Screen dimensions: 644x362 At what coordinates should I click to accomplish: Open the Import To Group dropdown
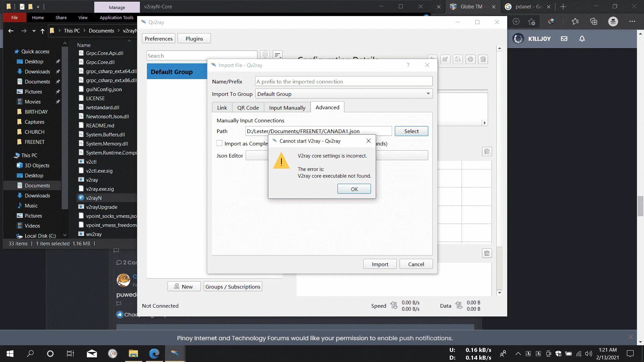[x=344, y=94]
